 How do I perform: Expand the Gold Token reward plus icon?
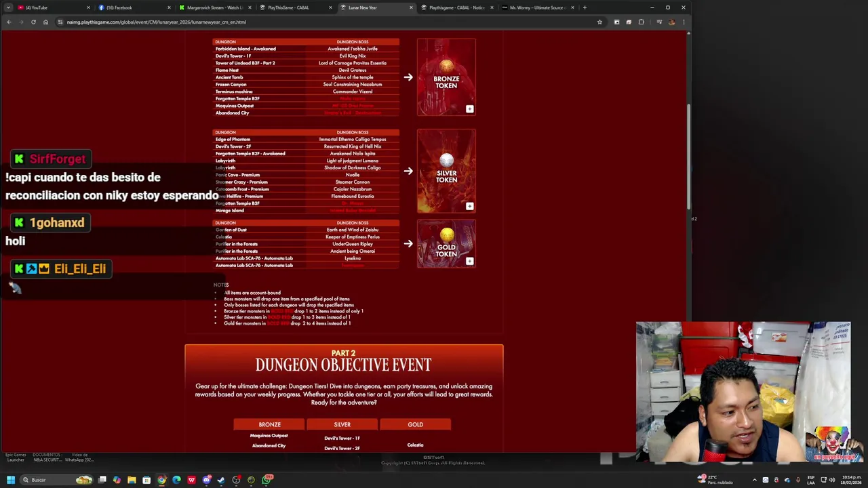(x=469, y=261)
